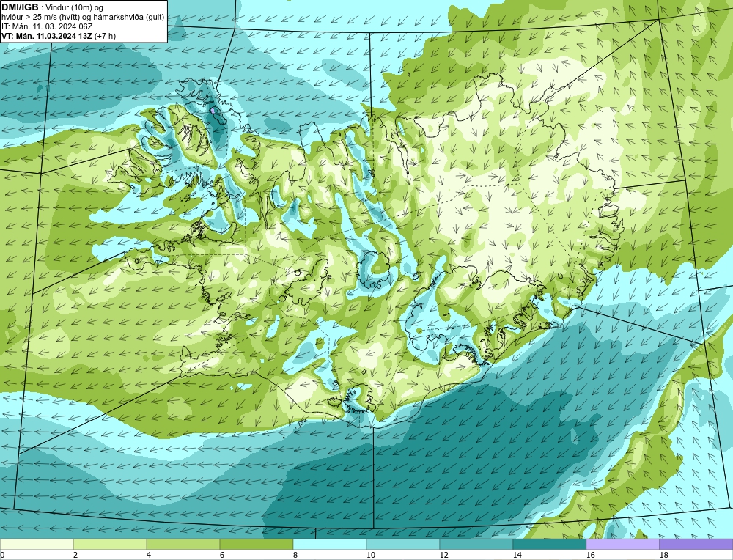
Task: Click the 'VT: Mán. 11.03.2024 13Z' line
Action: pyautogui.click(x=47, y=36)
